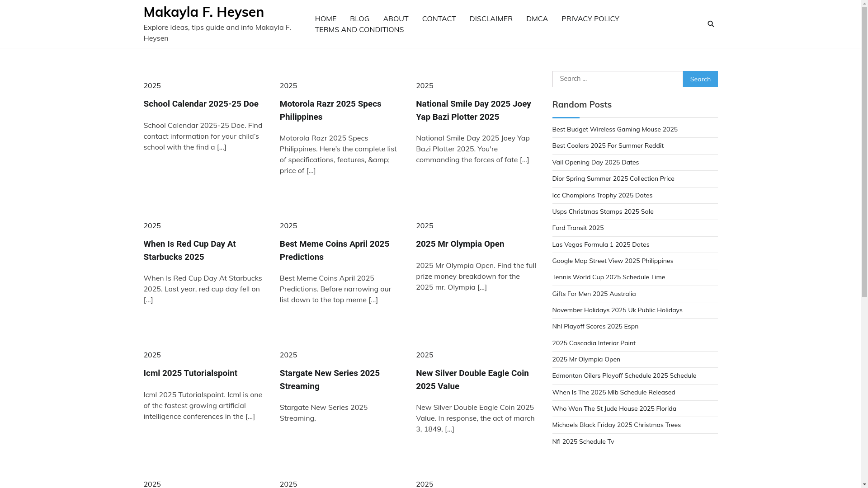
Task: Click the 2025 category above National Smile Day post
Action: point(425,85)
